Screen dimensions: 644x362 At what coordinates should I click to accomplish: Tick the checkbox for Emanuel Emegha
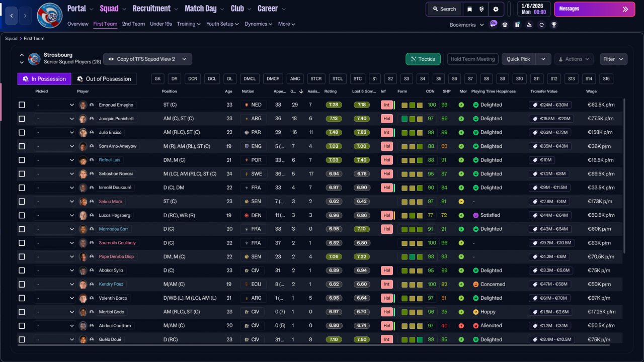click(x=22, y=105)
